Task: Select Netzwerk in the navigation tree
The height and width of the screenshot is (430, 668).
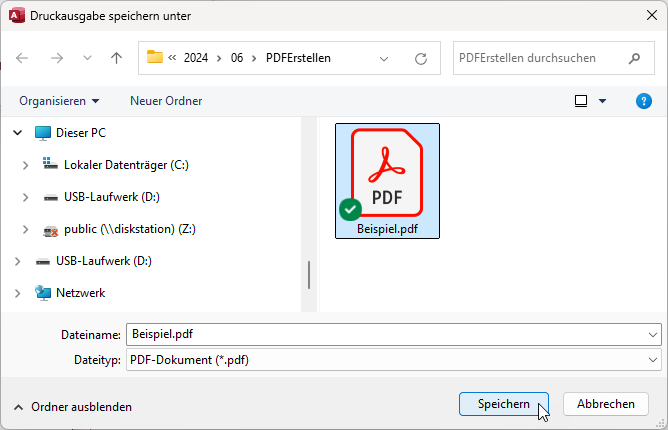Action: tap(81, 293)
